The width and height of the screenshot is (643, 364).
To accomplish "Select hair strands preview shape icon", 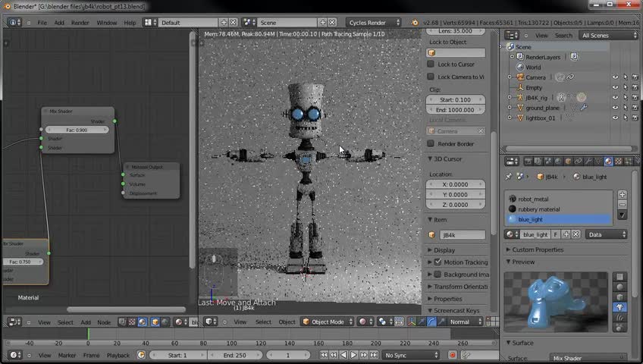I will point(619,317).
